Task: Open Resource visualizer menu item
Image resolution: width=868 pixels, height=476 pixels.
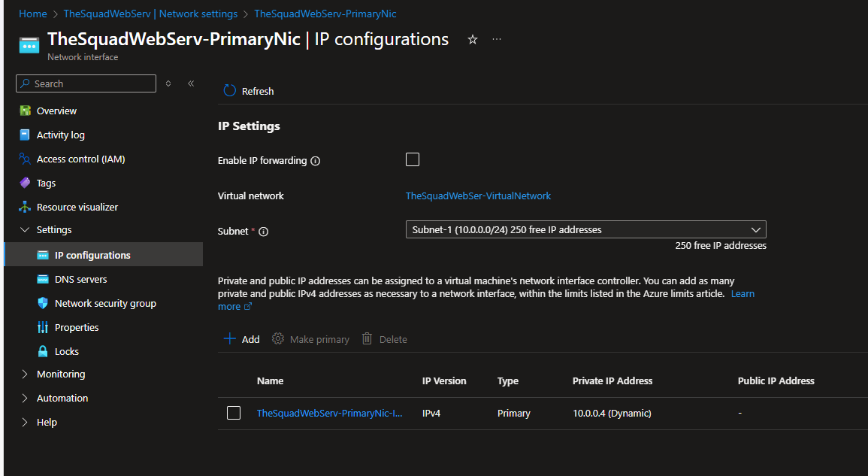Action: (77, 207)
